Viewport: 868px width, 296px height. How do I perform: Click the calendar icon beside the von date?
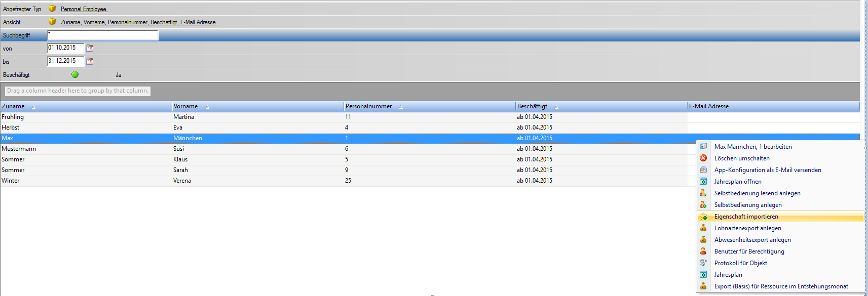tap(90, 48)
